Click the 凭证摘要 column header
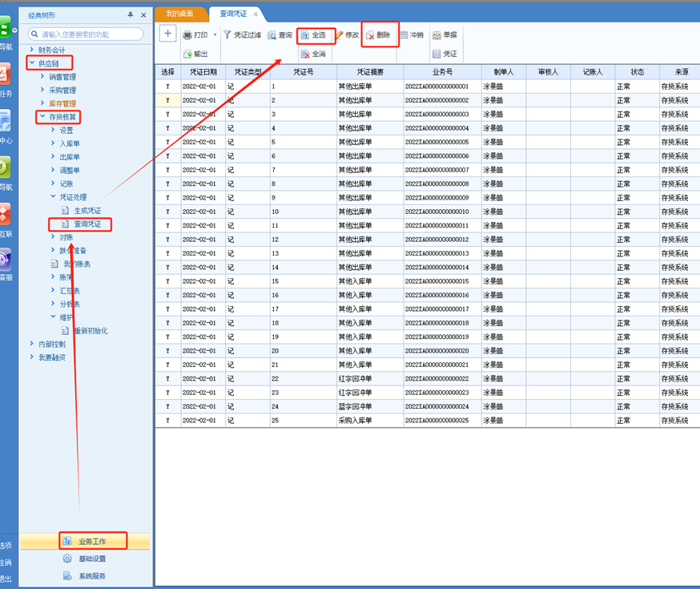This screenshot has height=589, width=700. tap(370, 72)
